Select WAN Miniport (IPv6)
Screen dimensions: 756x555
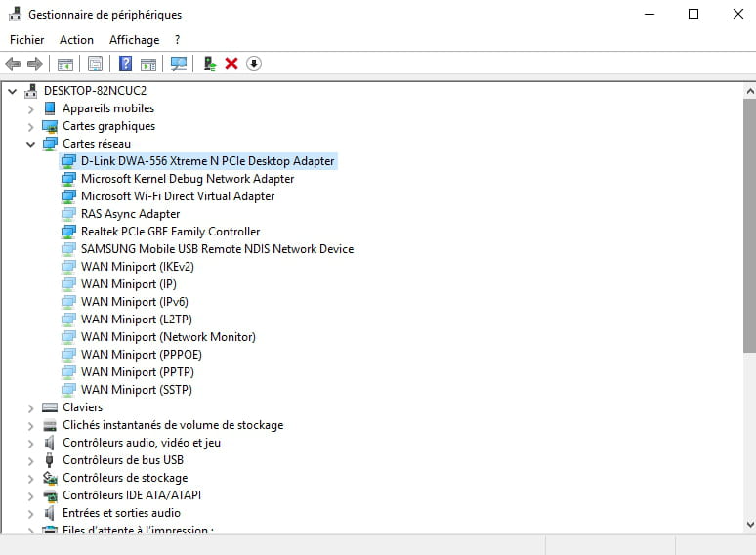pos(135,302)
